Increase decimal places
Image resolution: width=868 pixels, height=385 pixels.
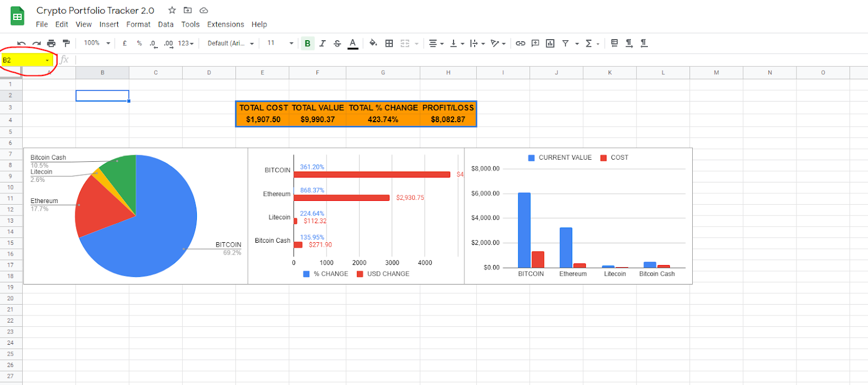coord(168,43)
